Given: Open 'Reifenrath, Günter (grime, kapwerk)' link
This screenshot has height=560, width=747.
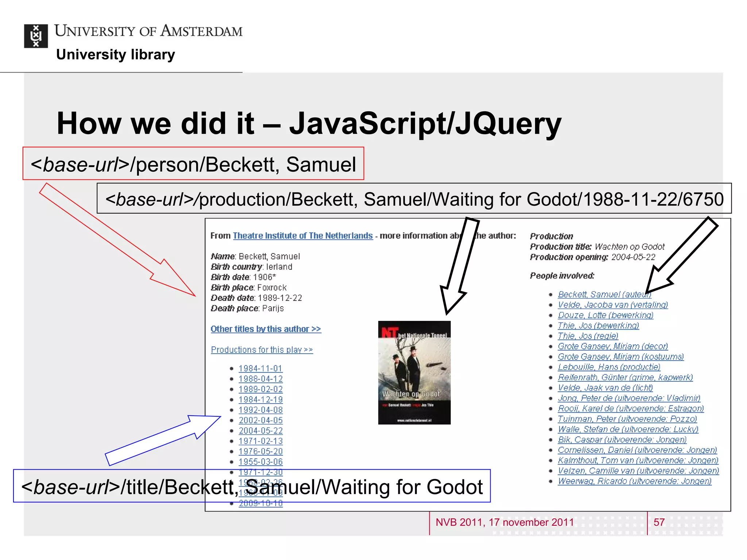Looking at the screenshot, I should pos(625,377).
